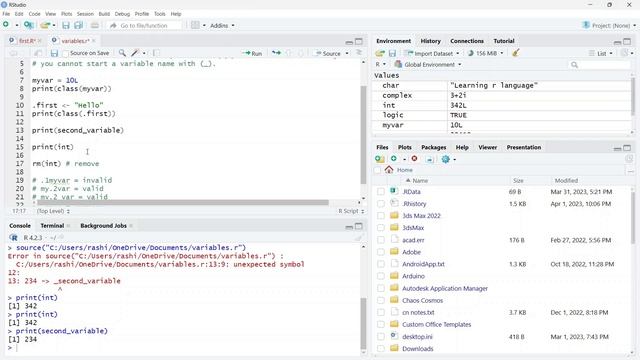The image size is (640, 360).
Task: Refresh the Environment pane
Action: [624, 53]
